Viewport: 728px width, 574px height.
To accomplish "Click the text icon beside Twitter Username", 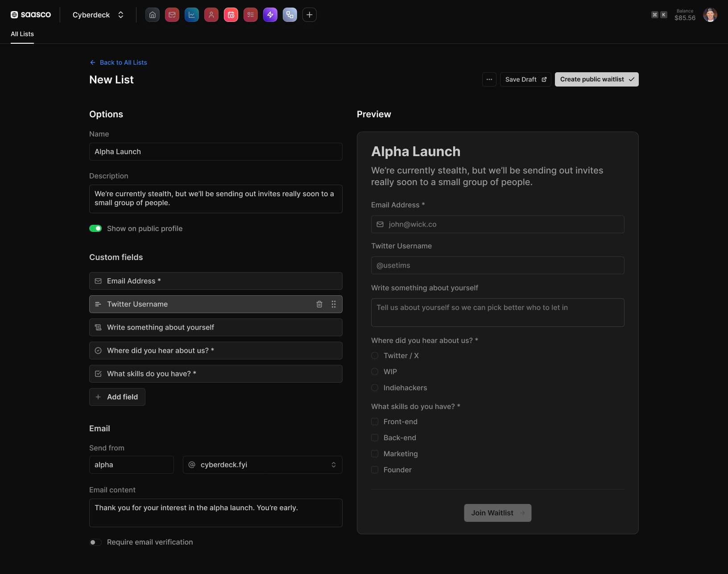I will 98,304.
